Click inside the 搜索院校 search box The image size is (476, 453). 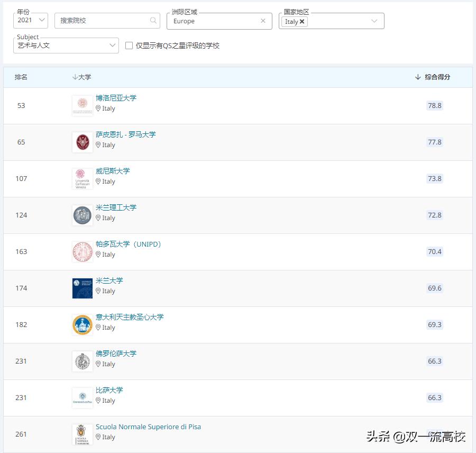point(100,20)
